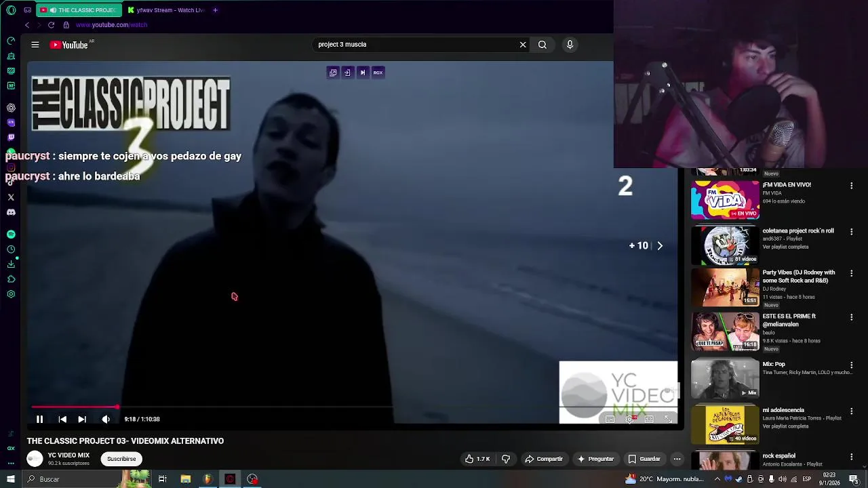Open options menu for Mix: Pop
The width and height of the screenshot is (868, 488).
pyautogui.click(x=852, y=365)
